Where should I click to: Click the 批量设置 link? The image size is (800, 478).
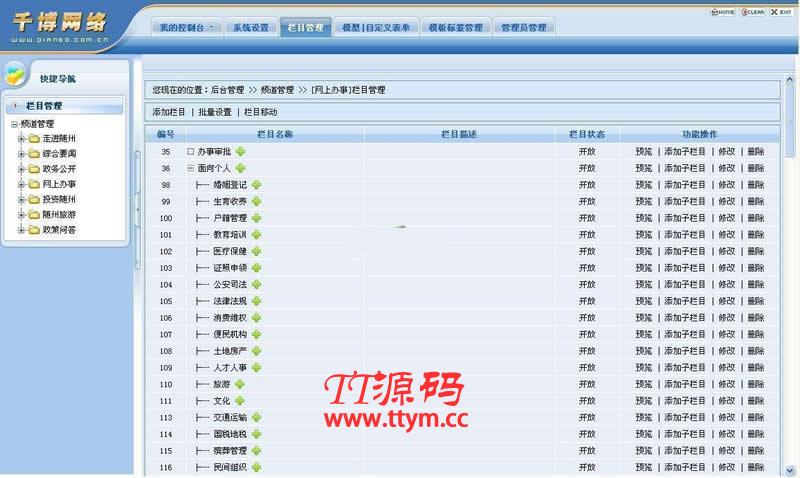click(x=215, y=112)
